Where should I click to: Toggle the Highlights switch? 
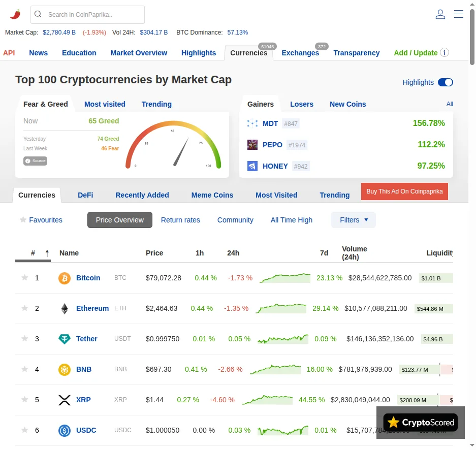pyautogui.click(x=446, y=82)
